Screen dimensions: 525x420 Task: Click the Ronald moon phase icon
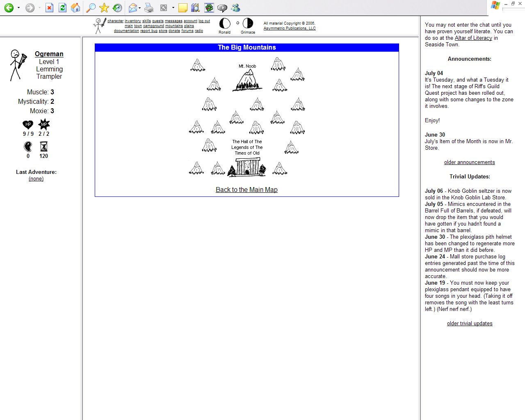(224, 23)
